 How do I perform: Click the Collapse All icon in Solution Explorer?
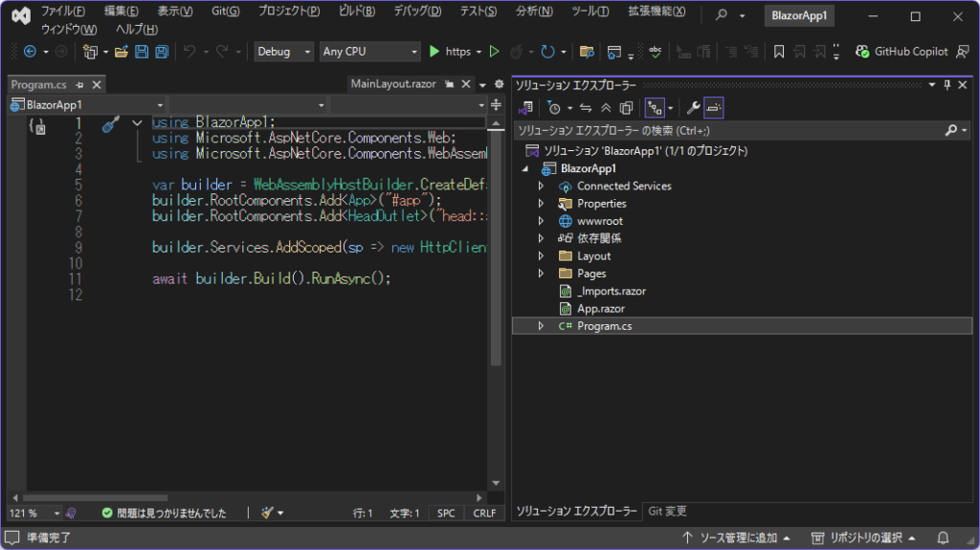coord(605,108)
